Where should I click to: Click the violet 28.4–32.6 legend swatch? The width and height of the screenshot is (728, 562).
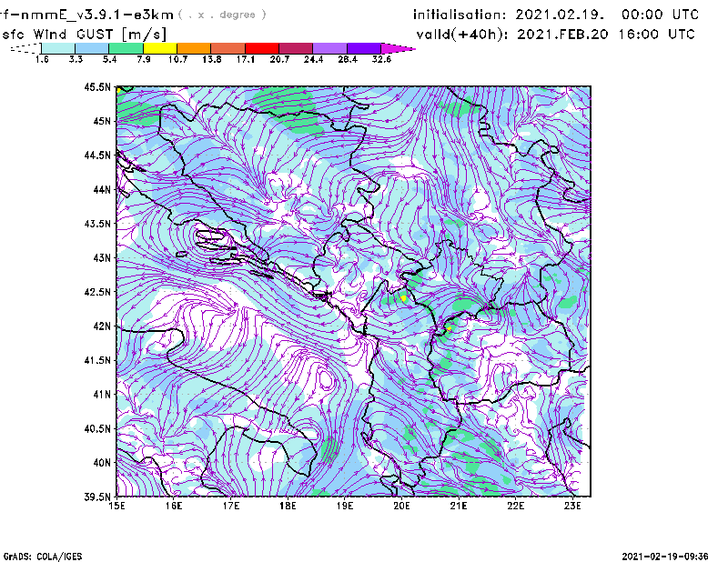pyautogui.click(x=363, y=48)
